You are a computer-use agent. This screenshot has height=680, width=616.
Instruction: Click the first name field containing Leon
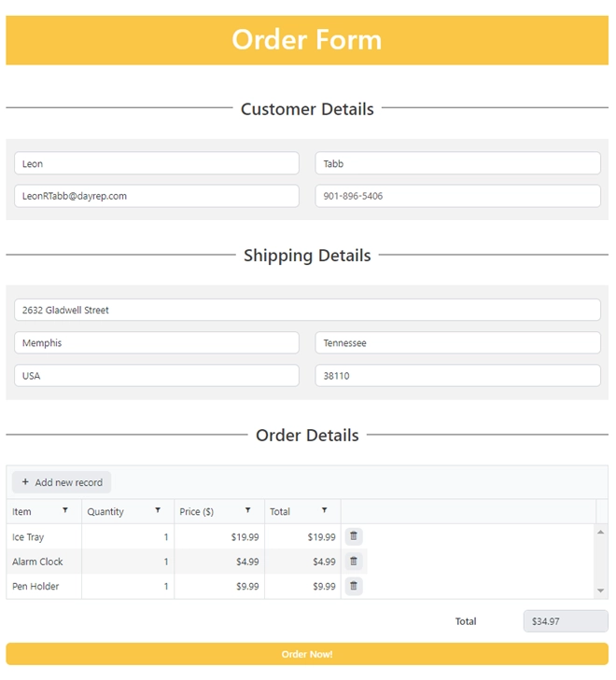coord(157,163)
